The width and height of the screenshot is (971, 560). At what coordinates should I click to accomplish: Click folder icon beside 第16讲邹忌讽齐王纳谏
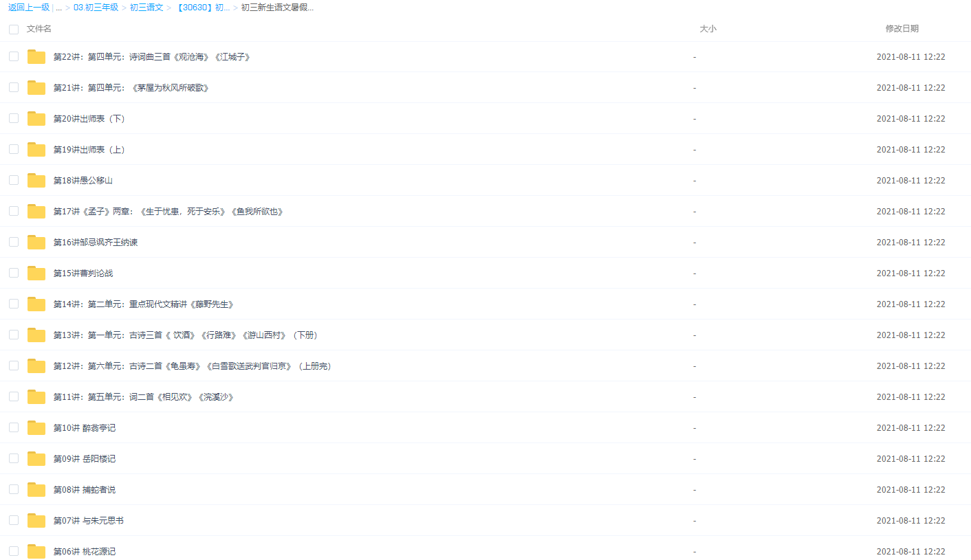pos(36,243)
